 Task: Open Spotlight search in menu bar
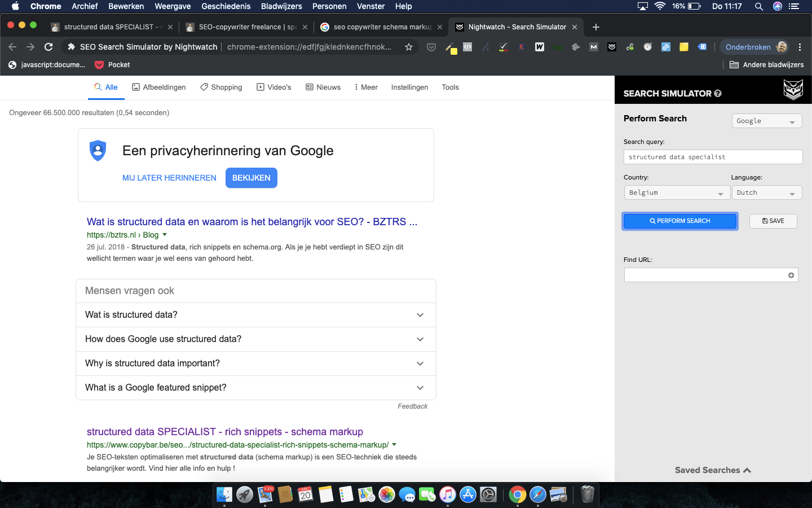click(759, 6)
